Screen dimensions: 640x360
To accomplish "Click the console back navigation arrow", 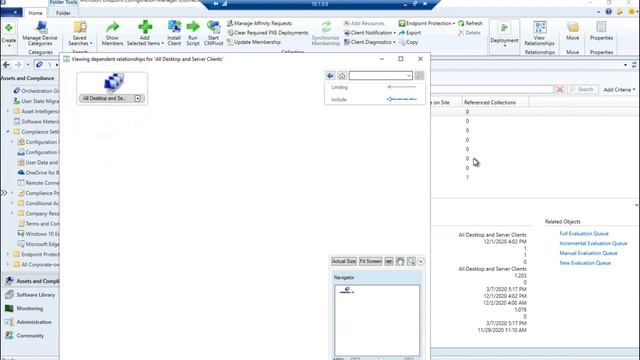I will [6, 64].
